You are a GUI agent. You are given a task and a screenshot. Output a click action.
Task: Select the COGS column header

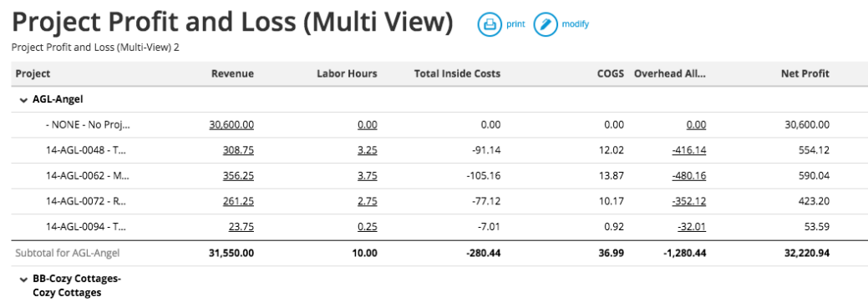coord(612,73)
